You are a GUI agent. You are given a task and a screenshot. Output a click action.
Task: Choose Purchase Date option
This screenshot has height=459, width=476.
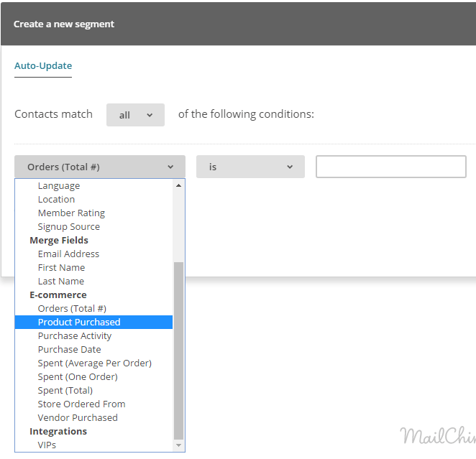click(93, 350)
